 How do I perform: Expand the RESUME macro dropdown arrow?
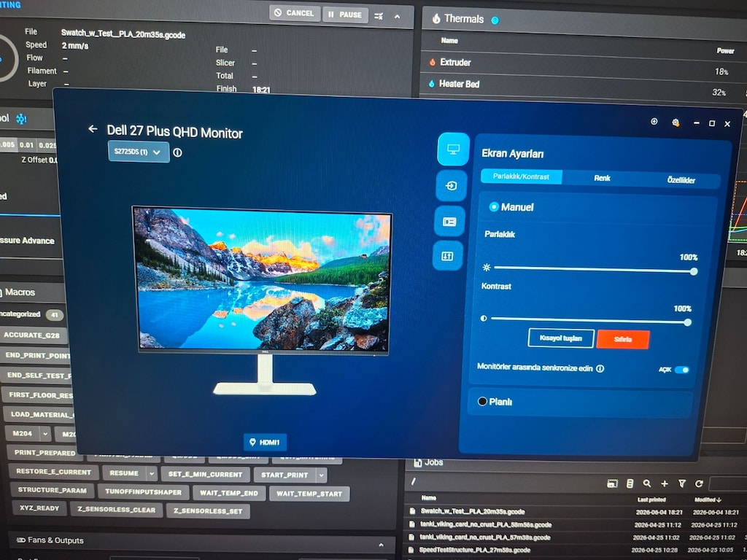152,474
